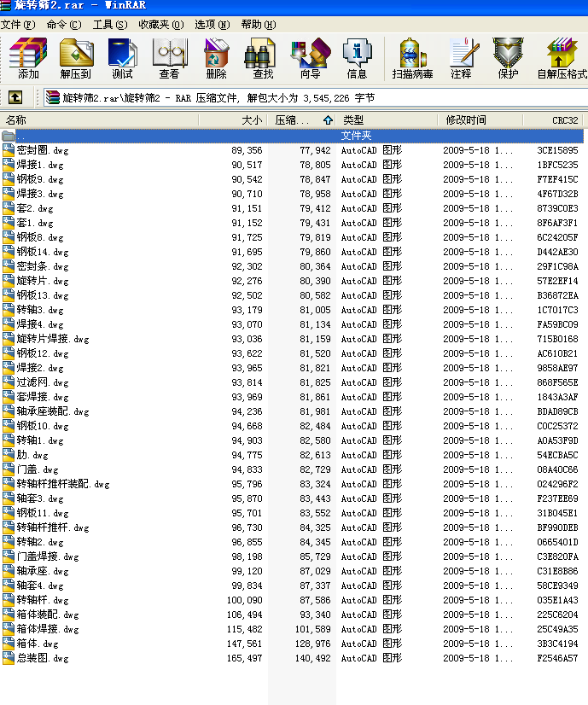Click the 解压到 (Extract To) icon
588x705 pixels.
coord(75,58)
